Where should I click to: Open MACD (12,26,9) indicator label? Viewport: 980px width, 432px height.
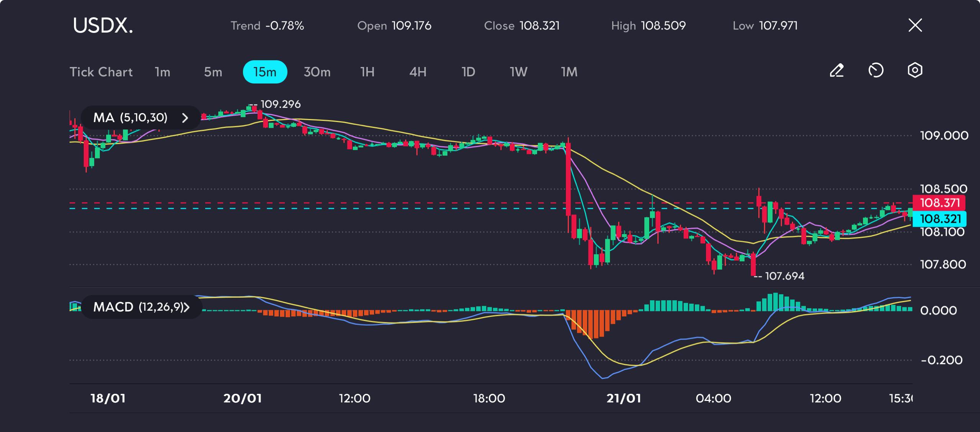pyautogui.click(x=138, y=307)
